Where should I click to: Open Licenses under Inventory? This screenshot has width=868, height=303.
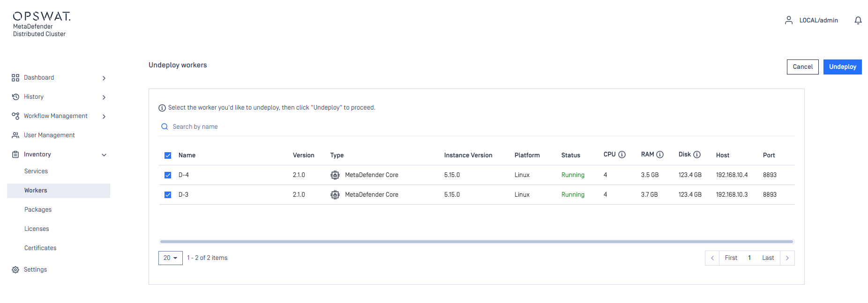tap(37, 229)
